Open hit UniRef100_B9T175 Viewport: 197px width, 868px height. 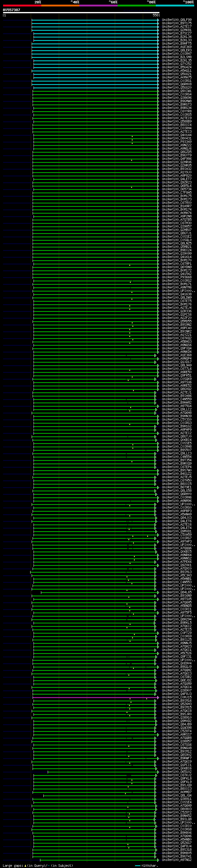tap(177, 23)
